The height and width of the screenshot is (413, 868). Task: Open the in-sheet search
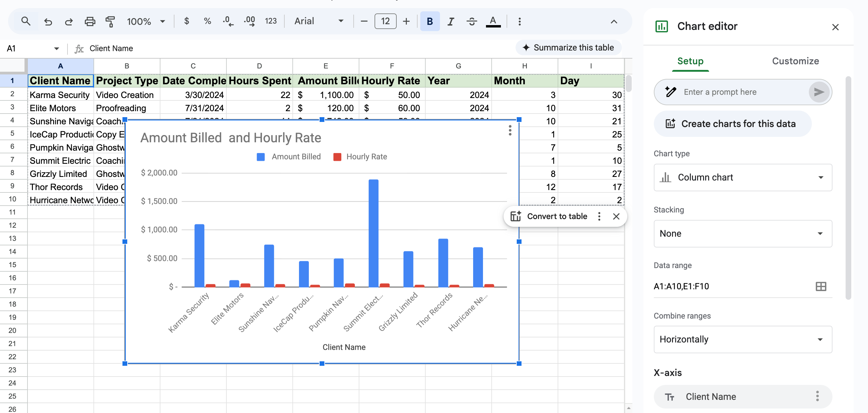pos(26,21)
